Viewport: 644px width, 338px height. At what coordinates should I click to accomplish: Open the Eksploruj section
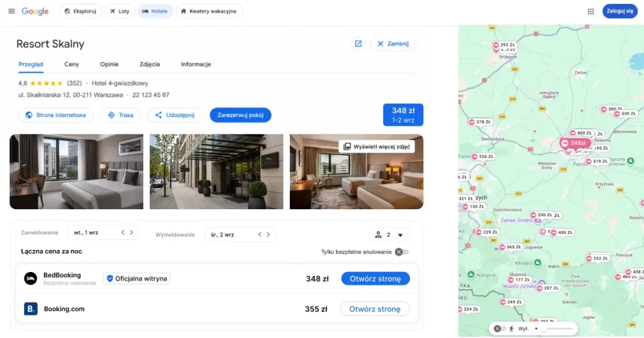coord(80,11)
